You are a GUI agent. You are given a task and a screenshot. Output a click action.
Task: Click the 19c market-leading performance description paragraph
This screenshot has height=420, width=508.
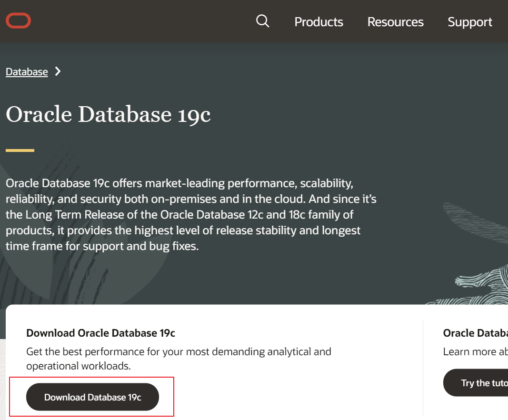click(x=190, y=214)
